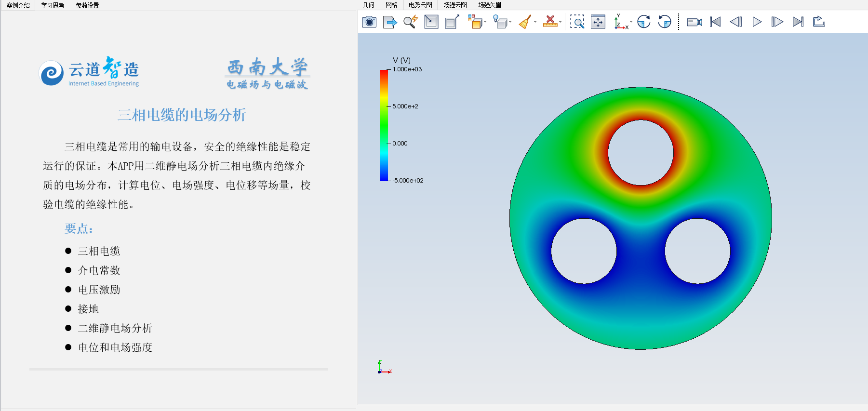Switch to the 案例介绍 tab
The height and width of the screenshot is (411, 868).
point(18,5)
